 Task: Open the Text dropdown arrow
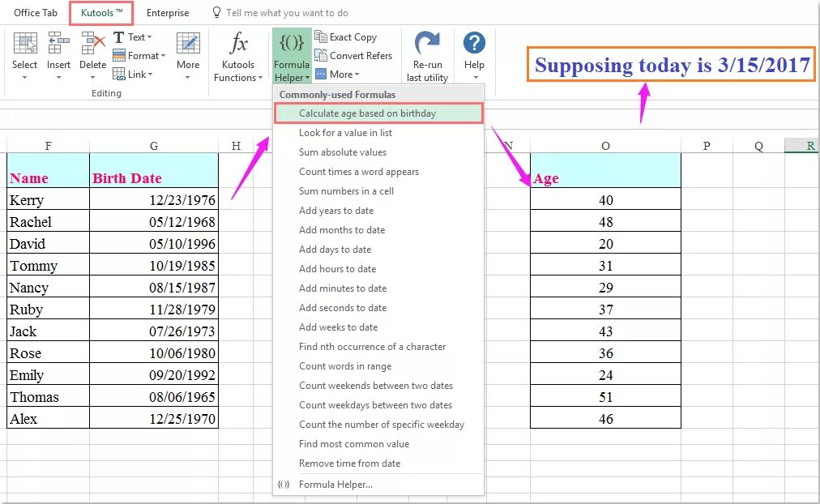click(150, 37)
